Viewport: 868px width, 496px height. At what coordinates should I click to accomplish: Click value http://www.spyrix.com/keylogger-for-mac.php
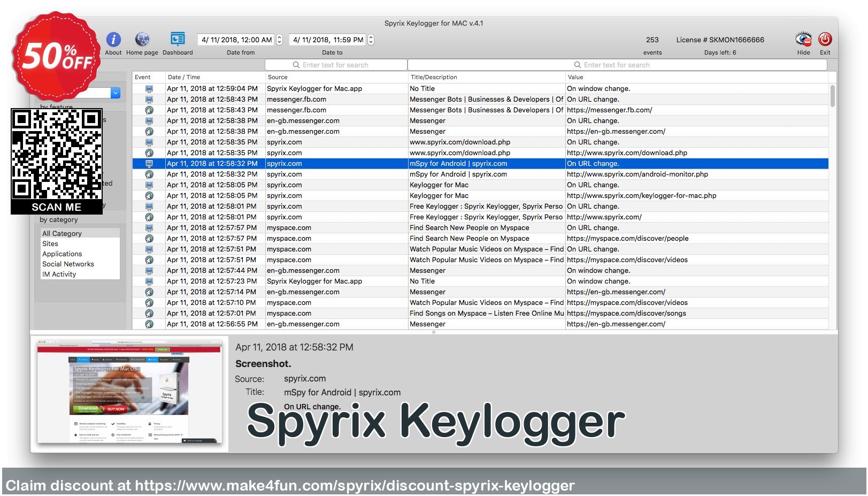coord(642,196)
